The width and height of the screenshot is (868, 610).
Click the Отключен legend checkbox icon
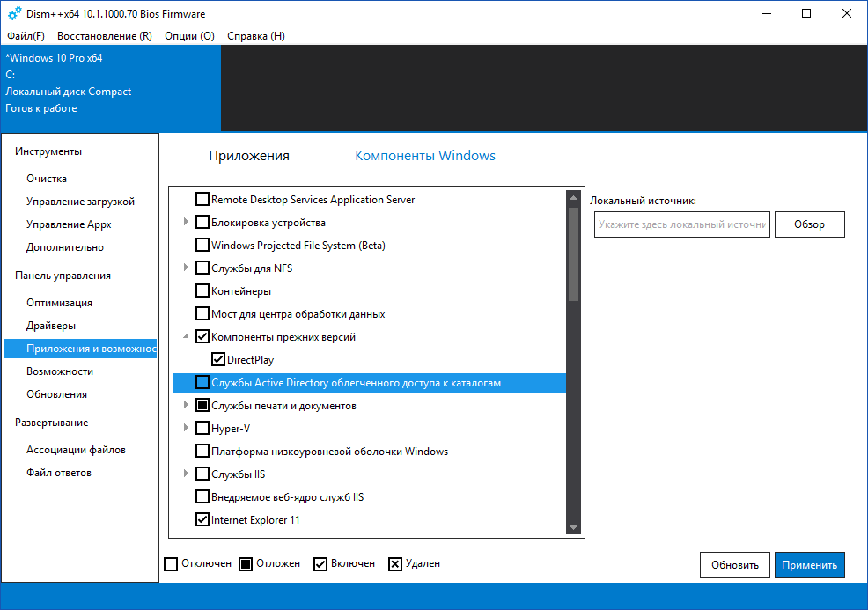tap(171, 564)
